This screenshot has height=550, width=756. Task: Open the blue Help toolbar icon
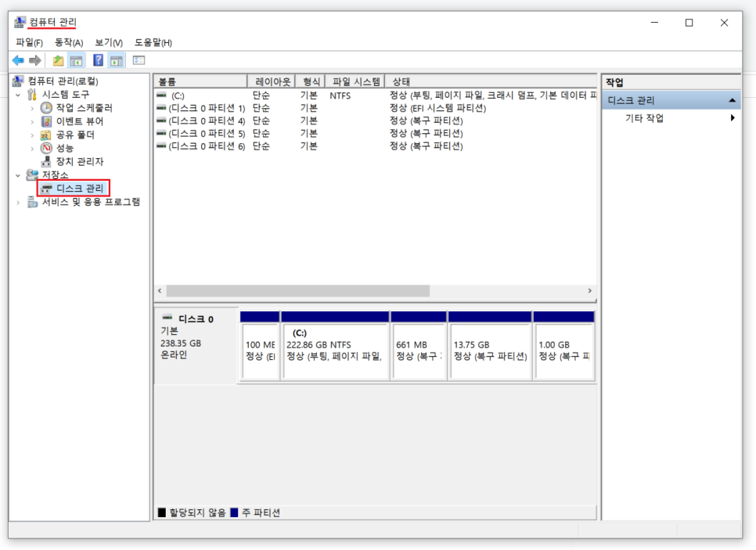coord(98,60)
